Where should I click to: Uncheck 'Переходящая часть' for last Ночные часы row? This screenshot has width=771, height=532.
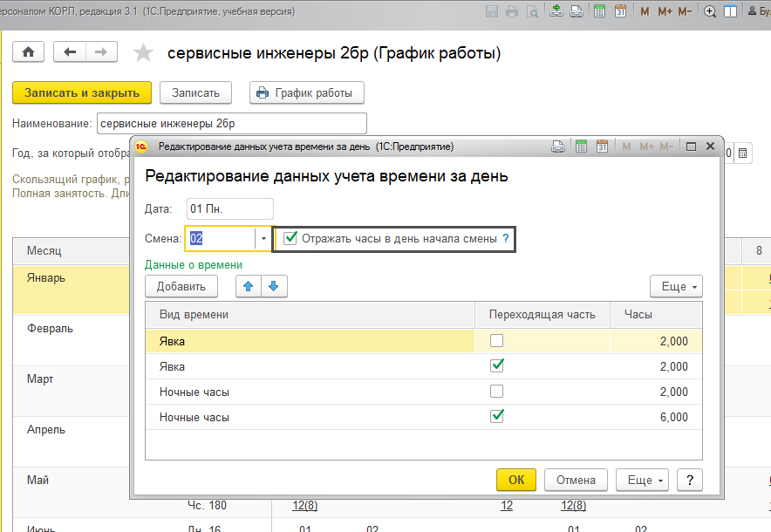(497, 417)
